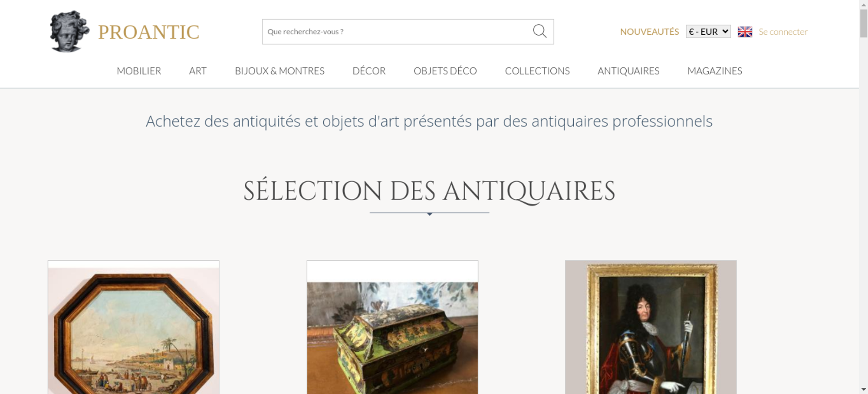Click the NOUVEAUTÉS link
Viewport: 868px width, 394px height.
[649, 32]
